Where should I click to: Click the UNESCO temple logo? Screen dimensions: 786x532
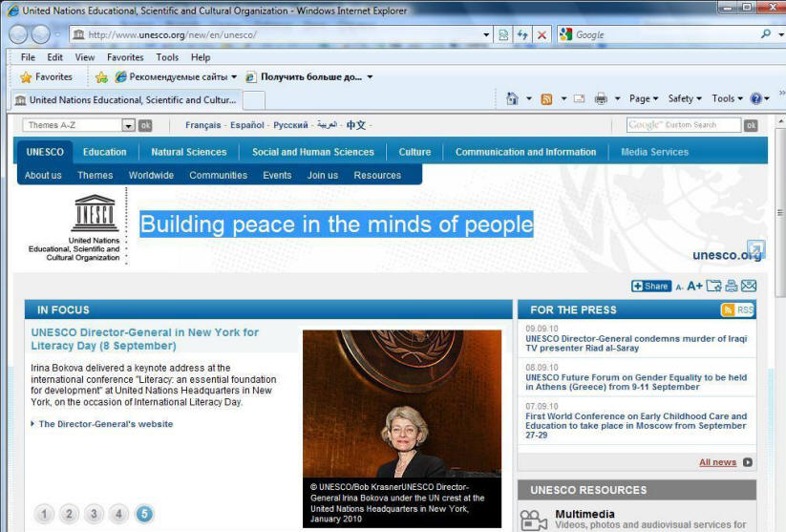pyautogui.click(x=96, y=213)
